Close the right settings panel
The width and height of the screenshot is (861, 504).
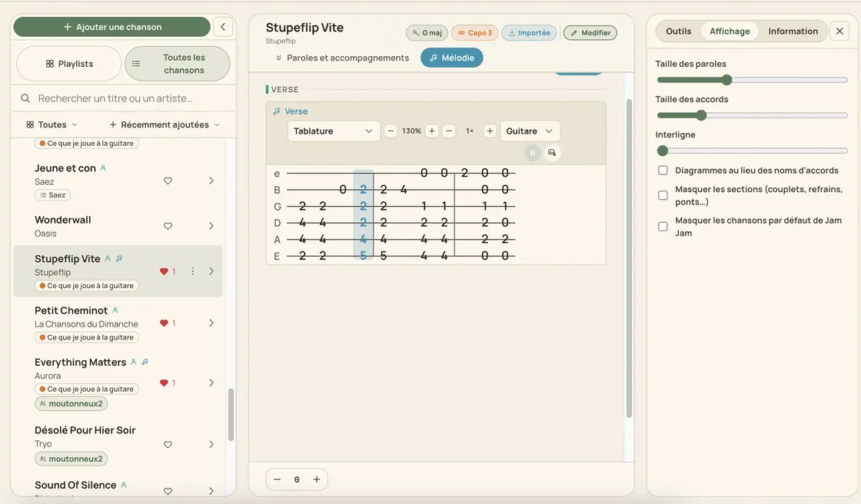(839, 31)
